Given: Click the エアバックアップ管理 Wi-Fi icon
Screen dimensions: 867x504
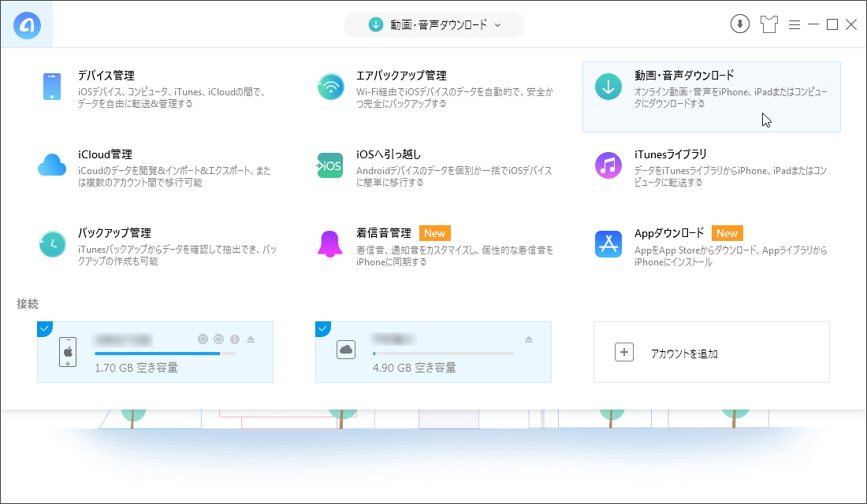Looking at the screenshot, I should 331,87.
